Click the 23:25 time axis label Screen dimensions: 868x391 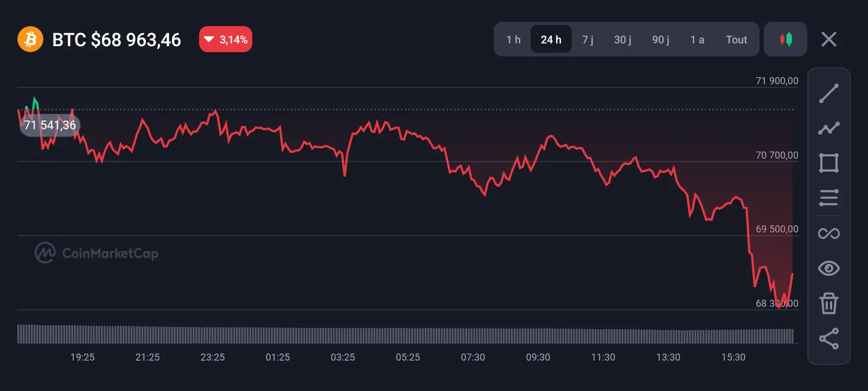[x=213, y=357]
